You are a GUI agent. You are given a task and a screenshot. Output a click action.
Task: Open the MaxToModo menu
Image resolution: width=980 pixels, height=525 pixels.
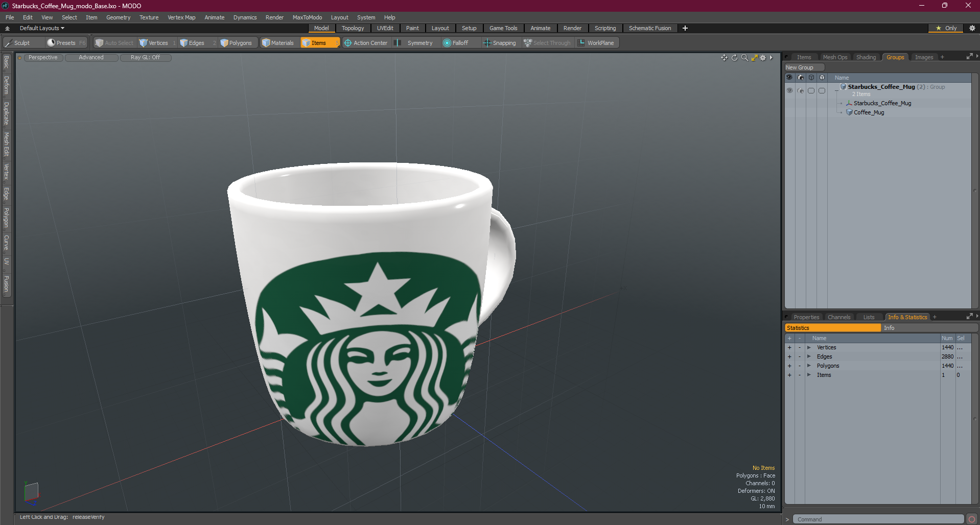tap(307, 17)
